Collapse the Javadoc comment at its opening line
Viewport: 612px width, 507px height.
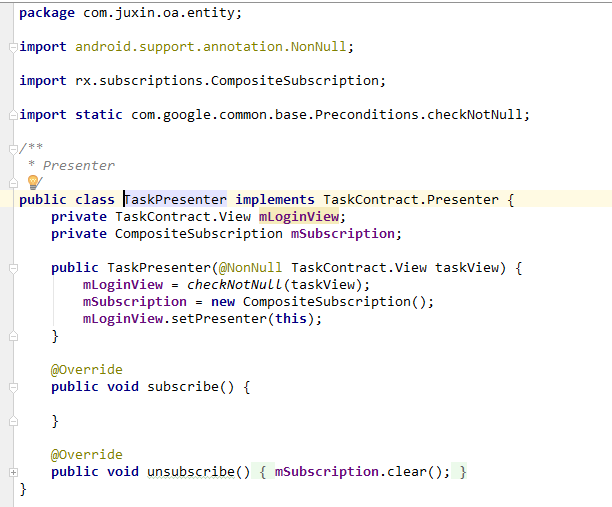(13, 149)
